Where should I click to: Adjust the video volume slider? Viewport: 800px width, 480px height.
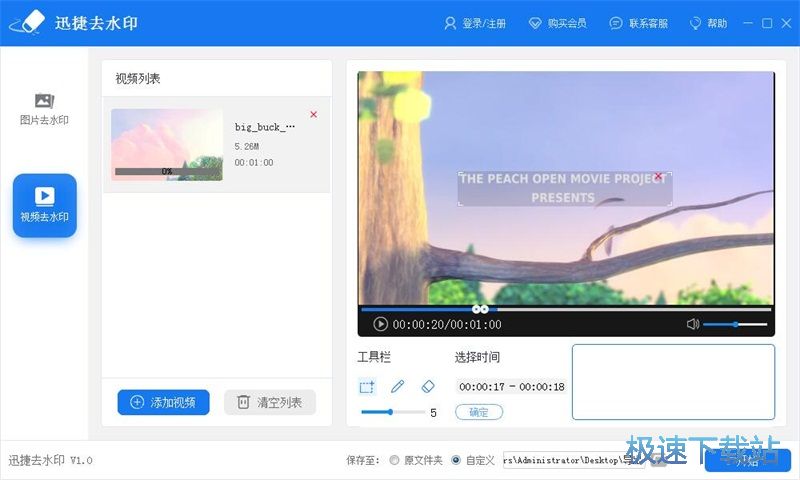[735, 324]
